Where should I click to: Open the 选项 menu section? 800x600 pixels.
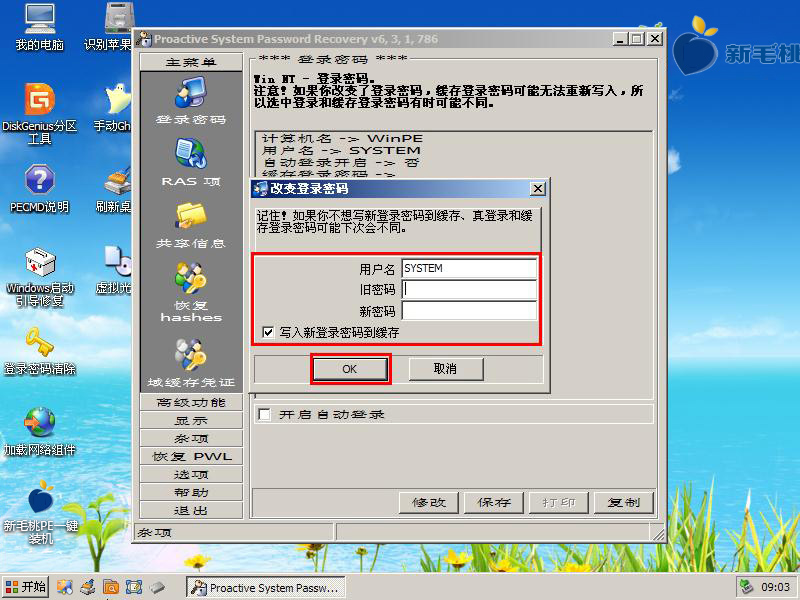click(191, 474)
